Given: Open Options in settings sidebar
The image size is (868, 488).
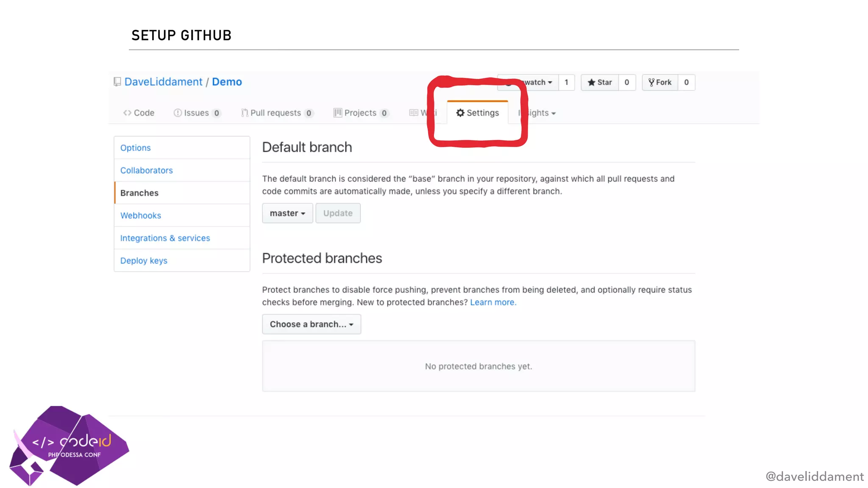Looking at the screenshot, I should [182, 148].
